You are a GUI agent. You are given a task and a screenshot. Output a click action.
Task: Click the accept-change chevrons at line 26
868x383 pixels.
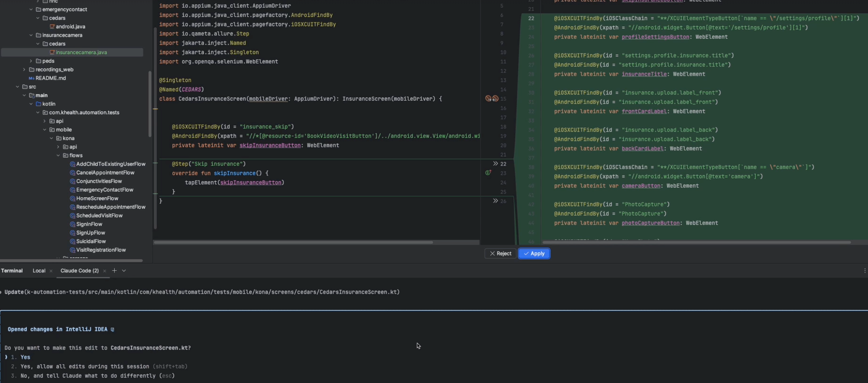click(x=495, y=201)
